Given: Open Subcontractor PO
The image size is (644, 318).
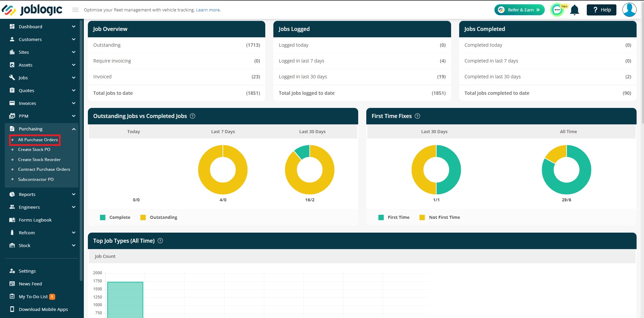Looking at the screenshot, I should pos(36,180).
